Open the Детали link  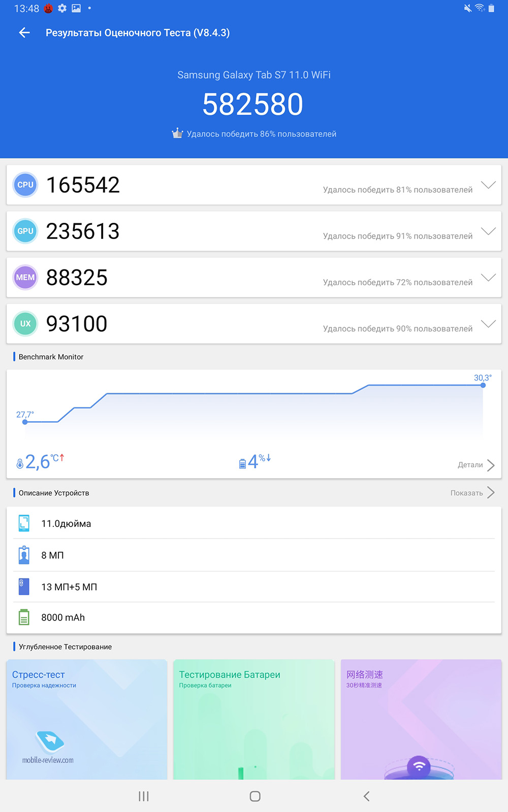point(470,465)
